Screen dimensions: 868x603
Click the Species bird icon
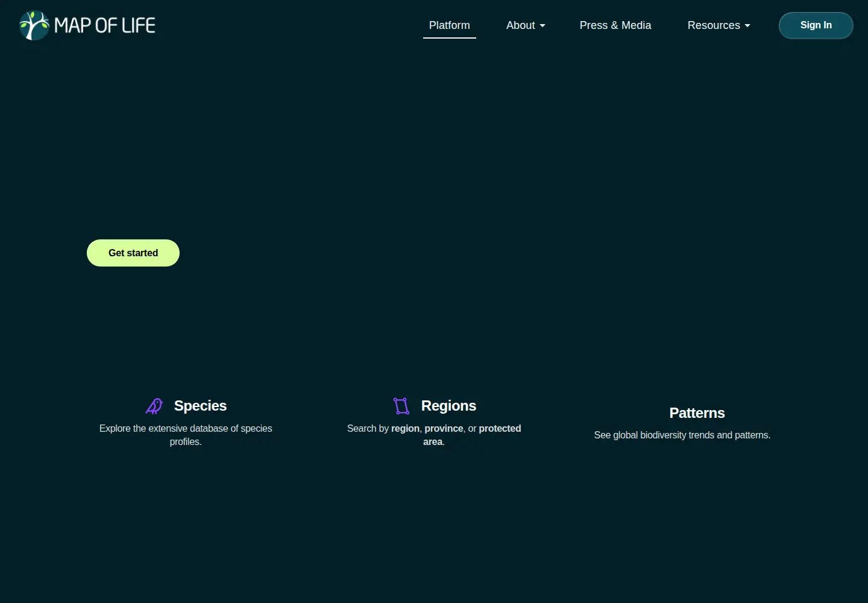click(154, 406)
